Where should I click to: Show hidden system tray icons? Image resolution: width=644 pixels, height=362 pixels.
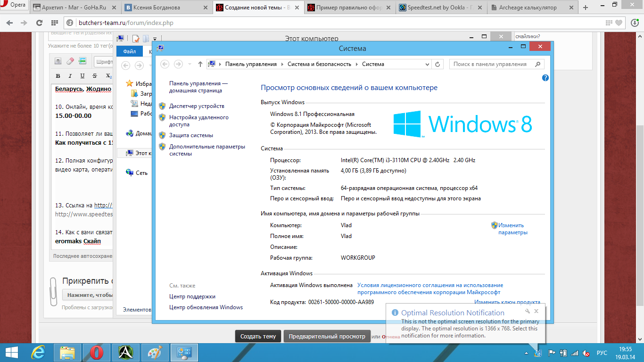coord(526,353)
